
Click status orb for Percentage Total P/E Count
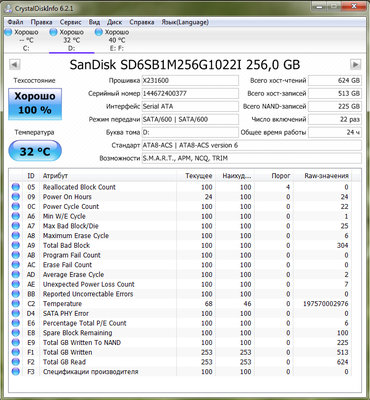point(16,323)
